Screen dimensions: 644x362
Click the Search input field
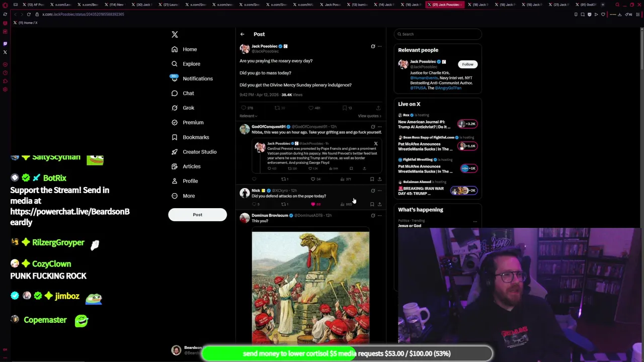(x=438, y=34)
